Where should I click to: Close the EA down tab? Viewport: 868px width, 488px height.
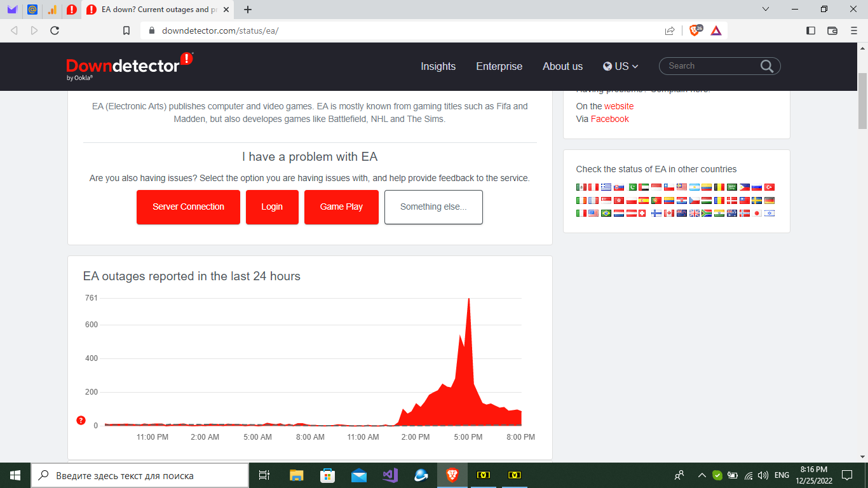click(x=225, y=10)
